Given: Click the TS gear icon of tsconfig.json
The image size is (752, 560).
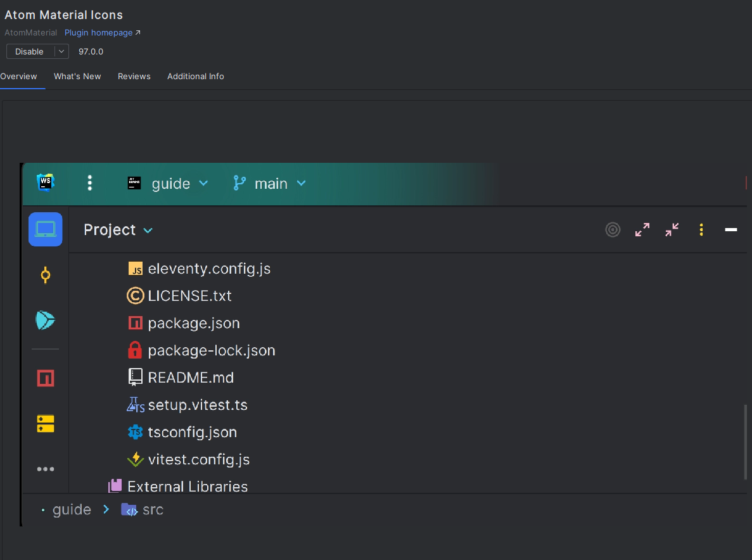Looking at the screenshot, I should point(135,432).
